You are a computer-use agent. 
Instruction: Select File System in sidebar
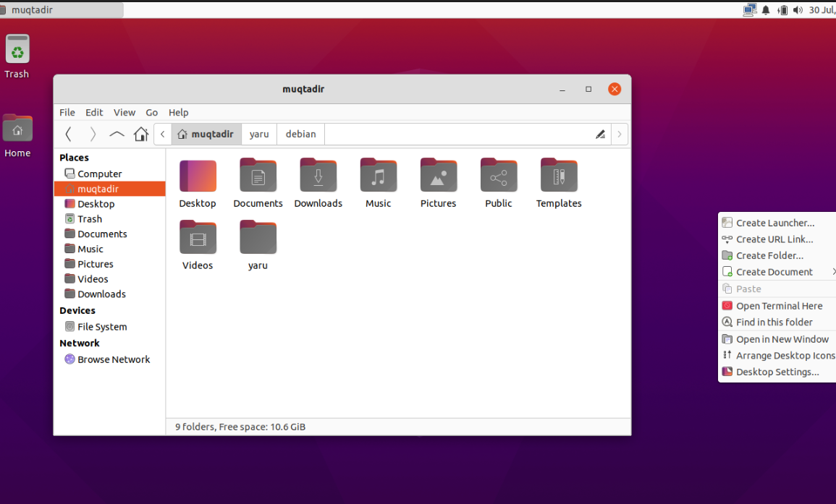tap(101, 327)
